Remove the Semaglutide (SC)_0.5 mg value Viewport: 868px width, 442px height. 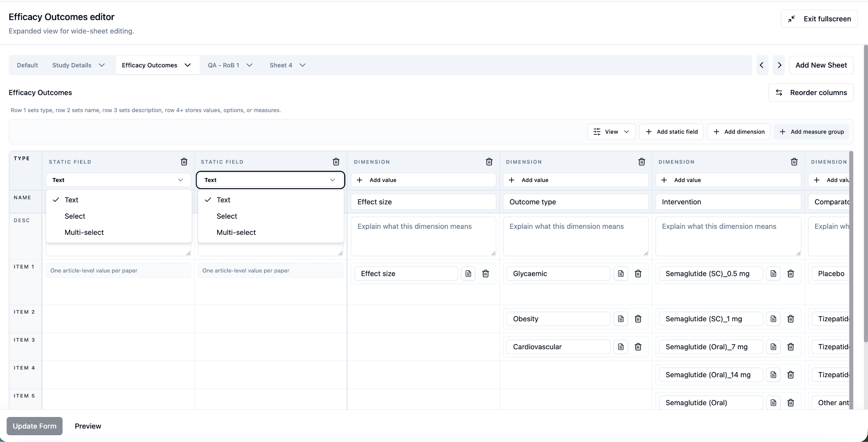point(790,274)
